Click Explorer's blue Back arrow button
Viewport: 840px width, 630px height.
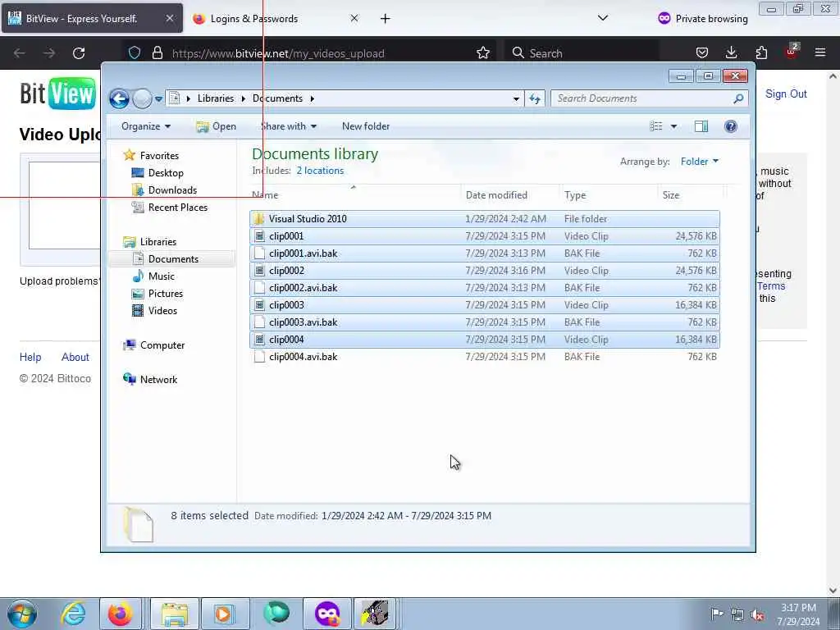(x=119, y=98)
